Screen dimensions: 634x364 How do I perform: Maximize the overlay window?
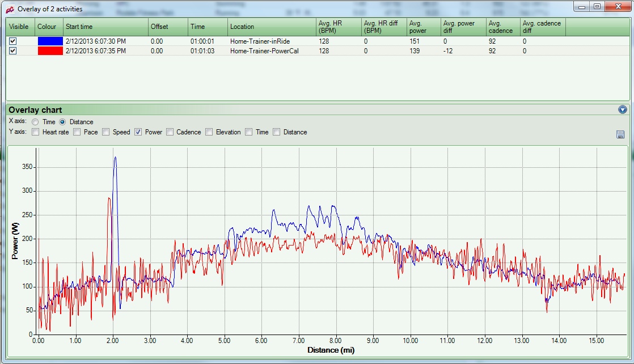click(x=597, y=6)
